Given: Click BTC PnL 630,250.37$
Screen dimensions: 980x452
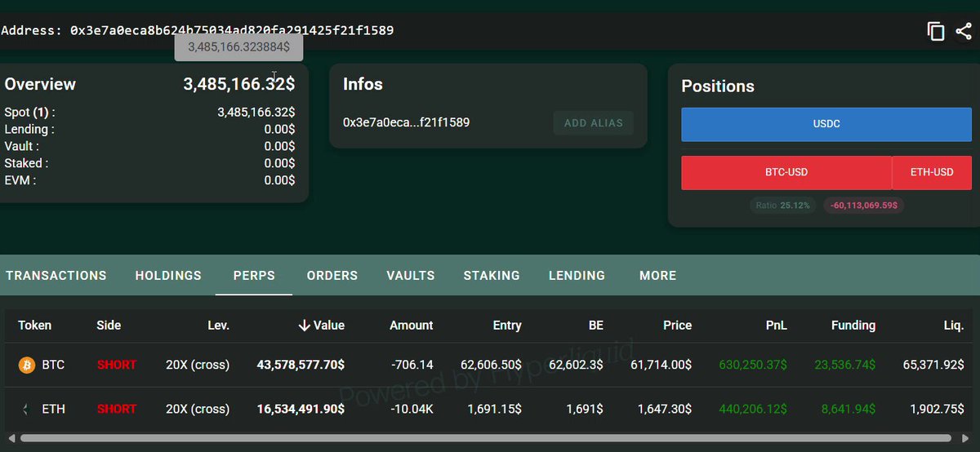Looking at the screenshot, I should [x=753, y=365].
